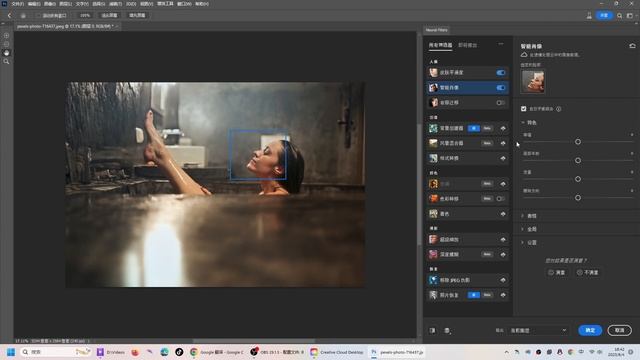Open OBS from the taskbar
Screen dimensions: 640x360
(x=277, y=352)
